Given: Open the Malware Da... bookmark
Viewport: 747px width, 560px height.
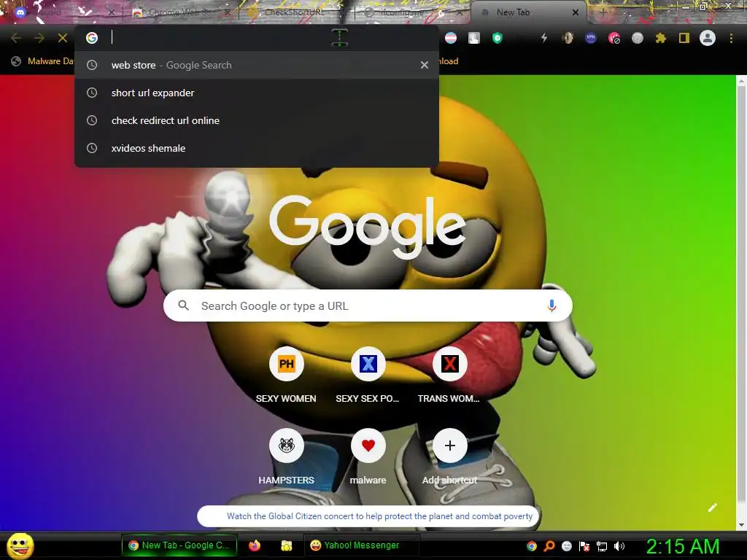Looking at the screenshot, I should pos(43,61).
